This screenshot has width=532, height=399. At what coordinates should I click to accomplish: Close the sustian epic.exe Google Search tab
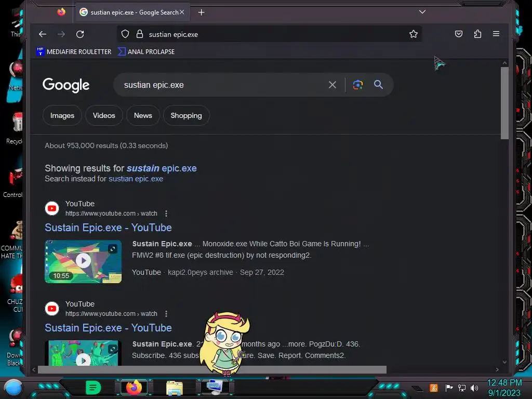(x=182, y=12)
